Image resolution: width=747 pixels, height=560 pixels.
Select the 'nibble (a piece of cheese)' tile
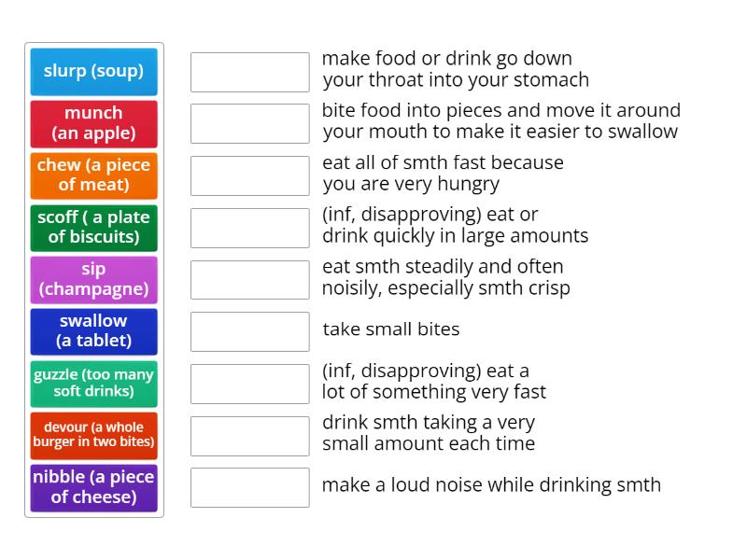coord(92,486)
